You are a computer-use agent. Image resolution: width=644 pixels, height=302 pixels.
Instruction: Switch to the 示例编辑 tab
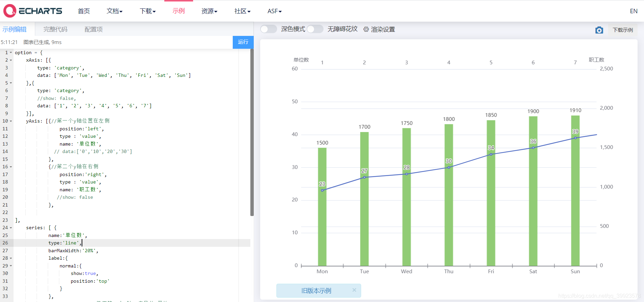point(15,29)
